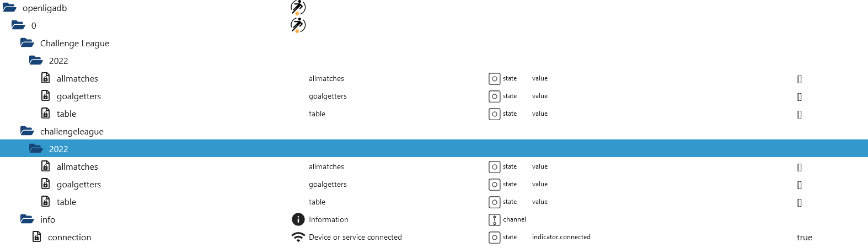Screen dimensions: 868x248
Task: Click the empty array value of challengeleague table
Action: [x=799, y=202]
